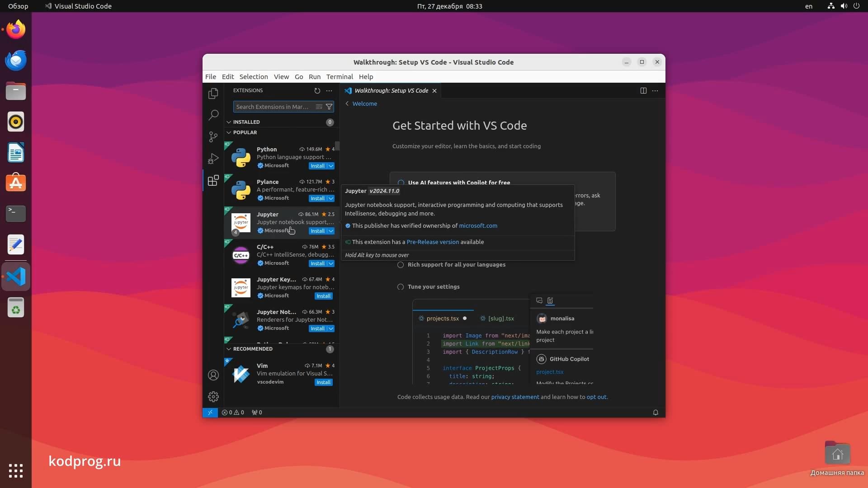The height and width of the screenshot is (488, 868).
Task: Select the Python extension icon
Action: click(x=241, y=158)
